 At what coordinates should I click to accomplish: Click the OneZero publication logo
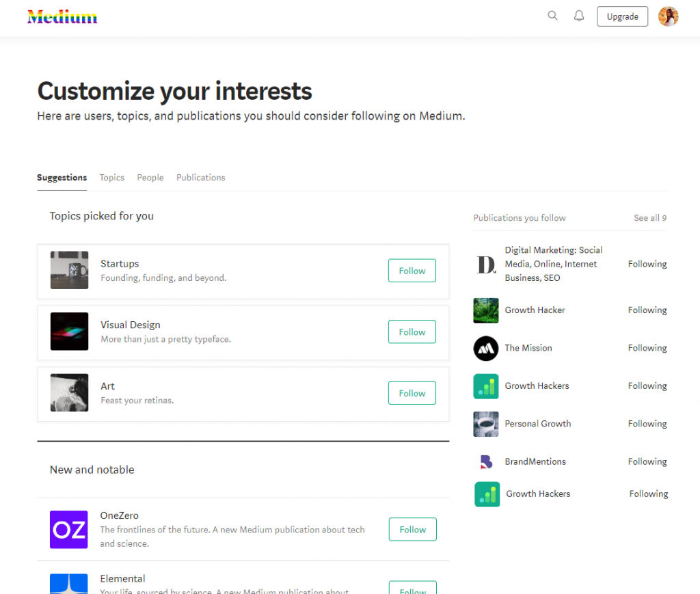point(69,530)
